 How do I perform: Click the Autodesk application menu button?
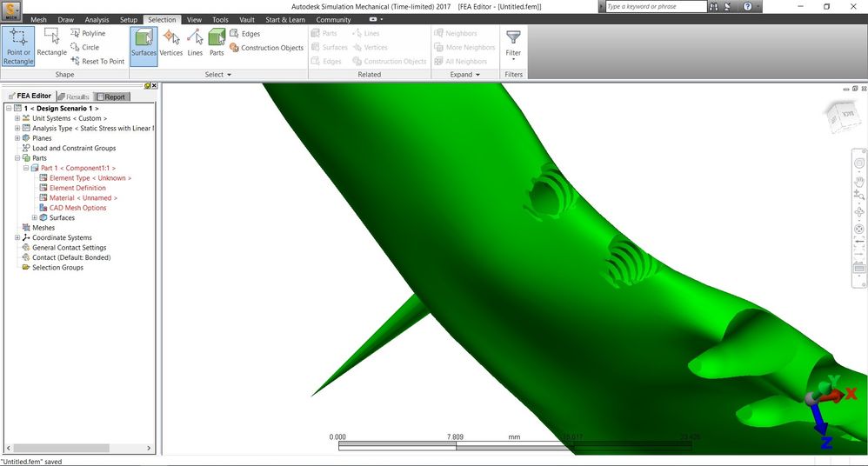(x=11, y=10)
